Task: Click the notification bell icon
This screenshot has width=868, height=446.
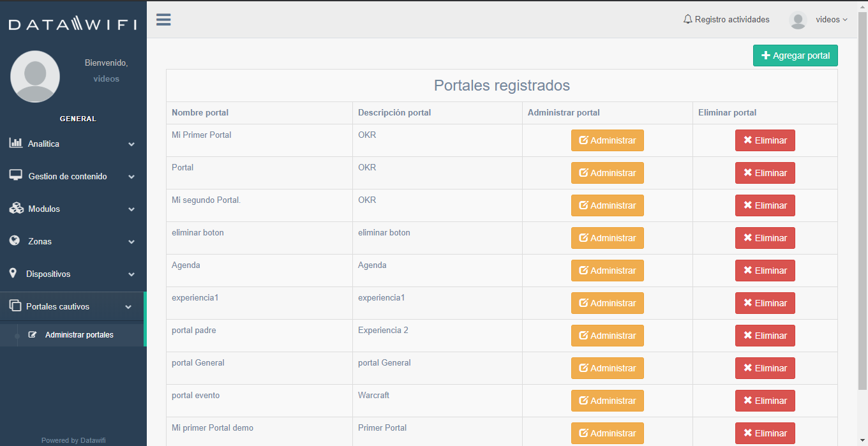Action: pos(687,20)
